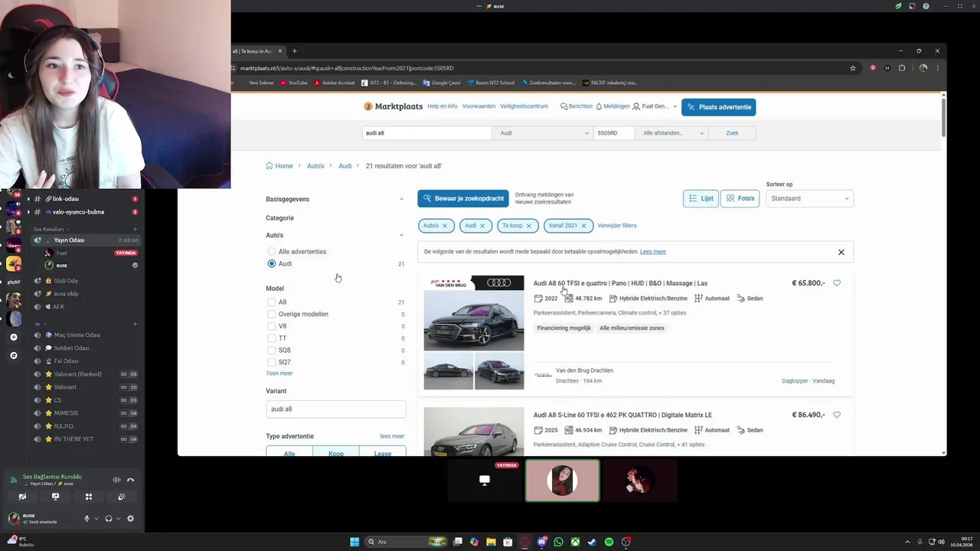
Task: Open Steam from the taskbar
Action: coord(592,542)
